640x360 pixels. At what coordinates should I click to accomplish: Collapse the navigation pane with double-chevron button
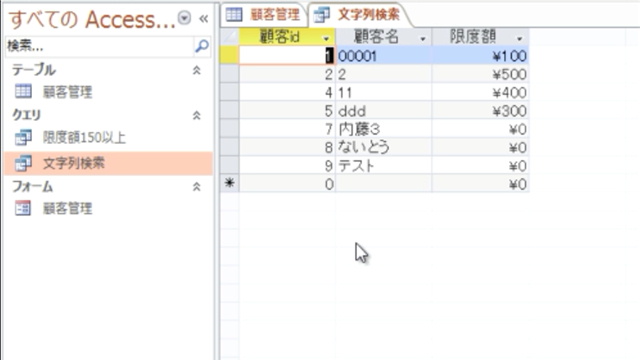[x=203, y=19]
